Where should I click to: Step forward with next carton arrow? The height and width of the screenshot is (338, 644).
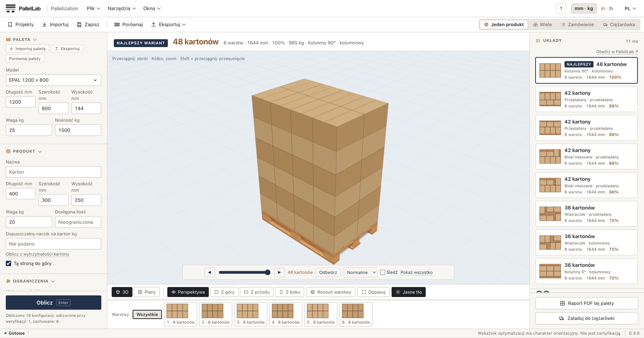[279, 272]
